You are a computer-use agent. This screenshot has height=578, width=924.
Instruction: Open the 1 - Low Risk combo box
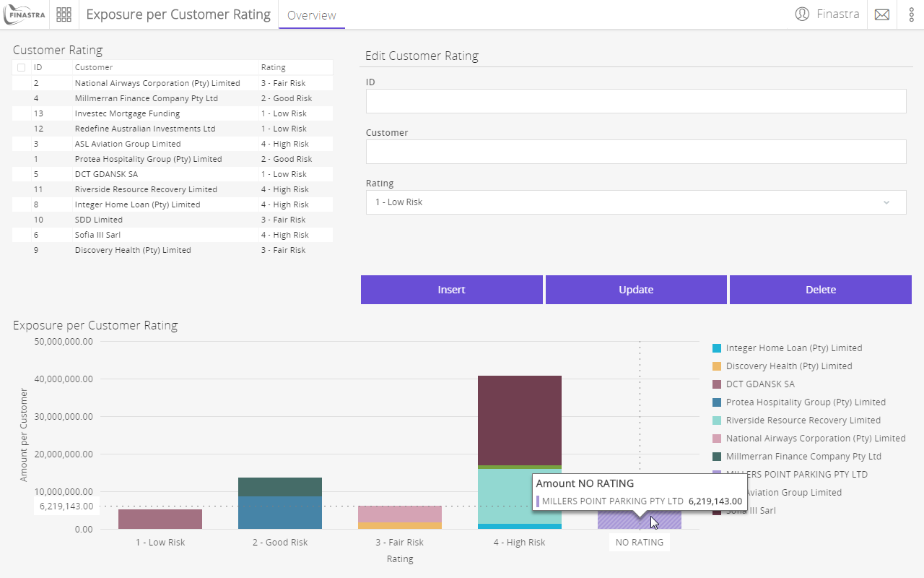pyautogui.click(x=636, y=202)
